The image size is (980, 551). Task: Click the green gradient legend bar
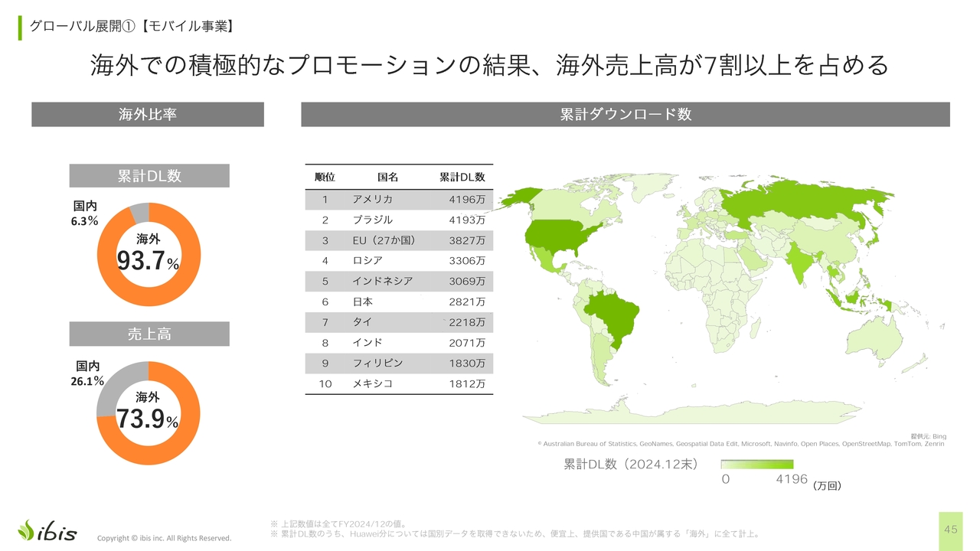click(x=757, y=464)
